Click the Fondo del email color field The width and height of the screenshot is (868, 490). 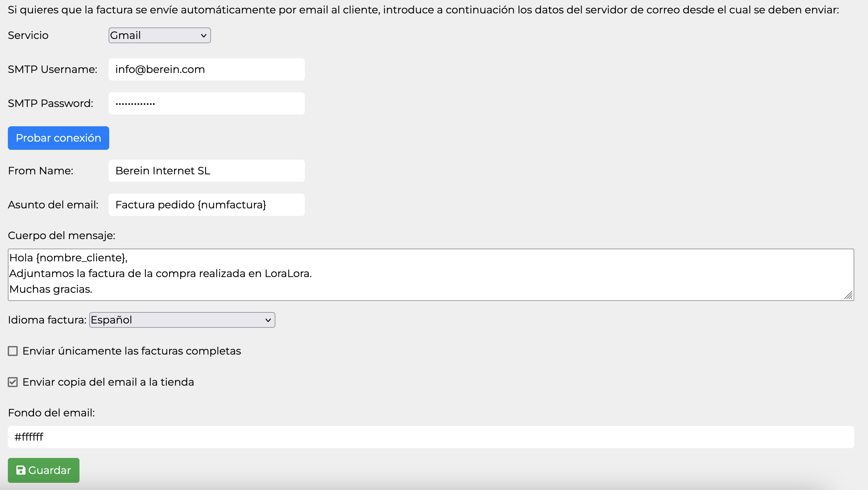tap(431, 437)
